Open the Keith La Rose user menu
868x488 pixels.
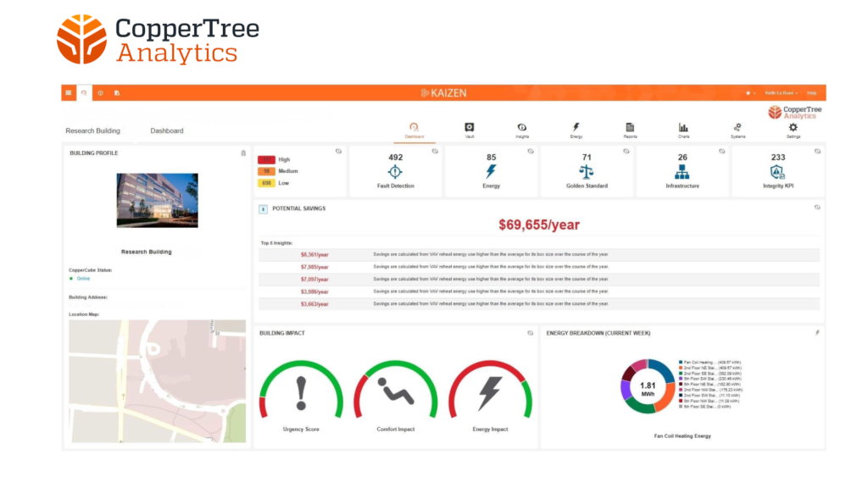(x=781, y=93)
